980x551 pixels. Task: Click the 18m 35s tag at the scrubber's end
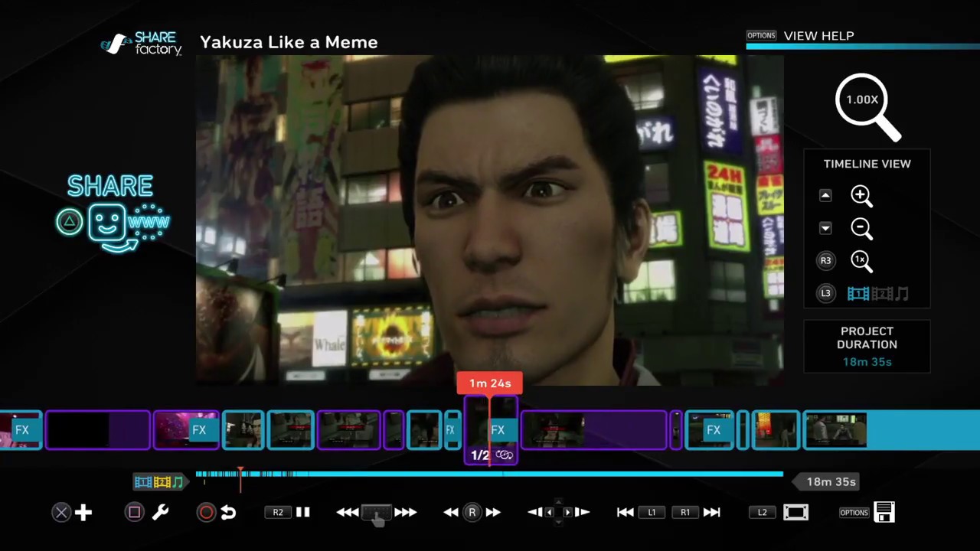[x=828, y=482]
